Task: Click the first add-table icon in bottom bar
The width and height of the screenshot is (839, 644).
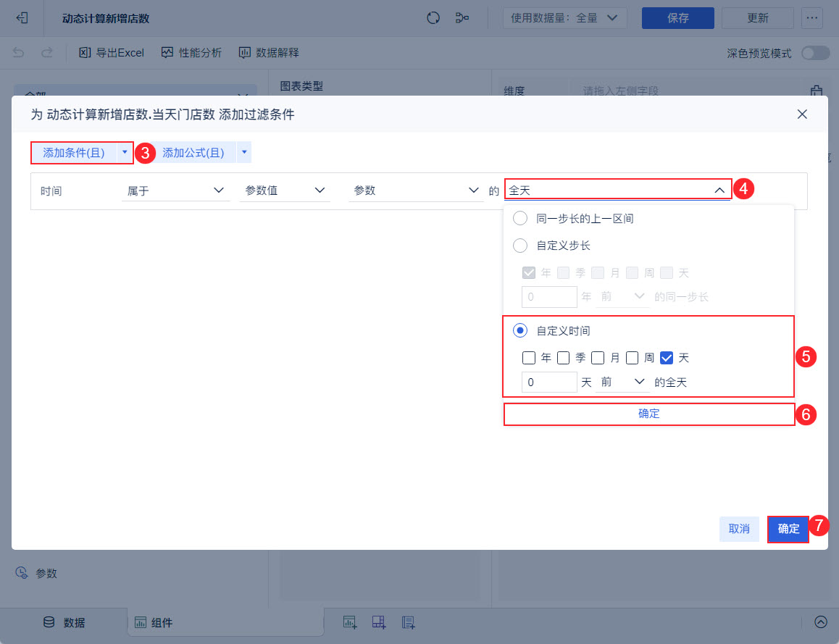Action: 350,622
